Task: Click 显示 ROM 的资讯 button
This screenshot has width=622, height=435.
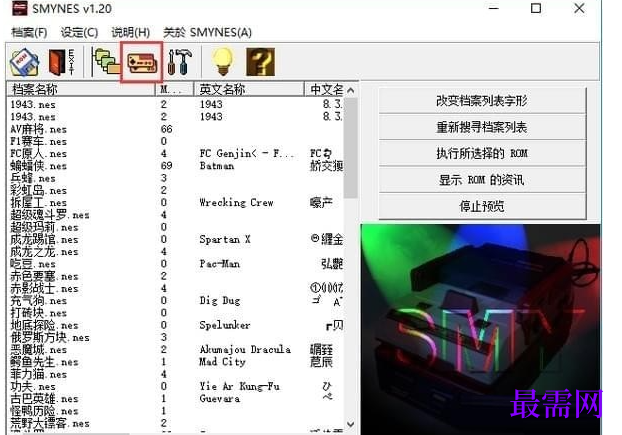Action: click(482, 180)
